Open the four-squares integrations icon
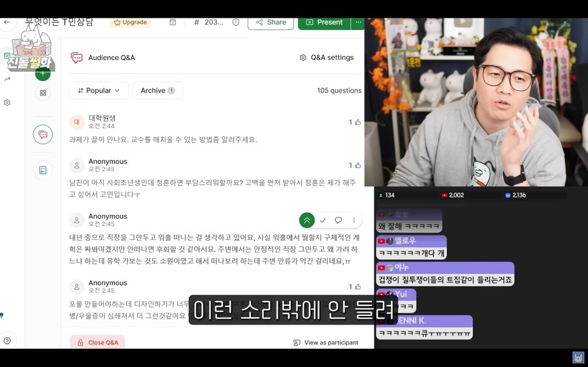Image resolution: width=588 pixels, height=367 pixels. (42, 93)
